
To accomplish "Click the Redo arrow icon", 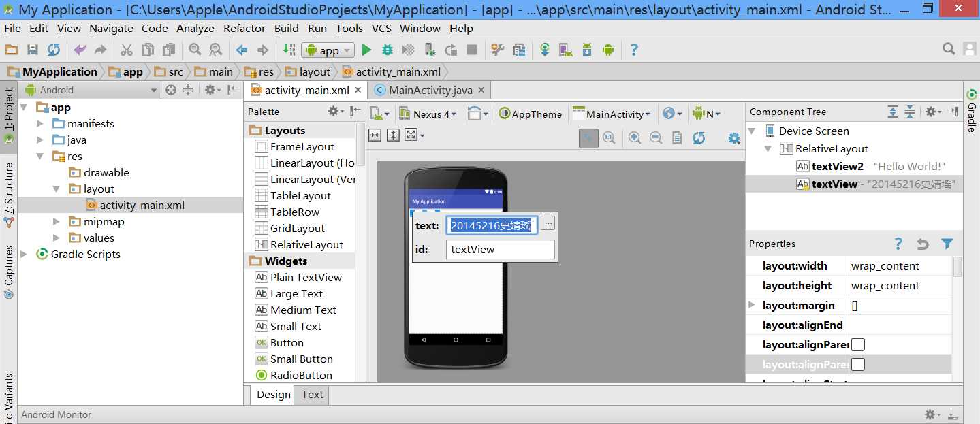I will [x=100, y=50].
